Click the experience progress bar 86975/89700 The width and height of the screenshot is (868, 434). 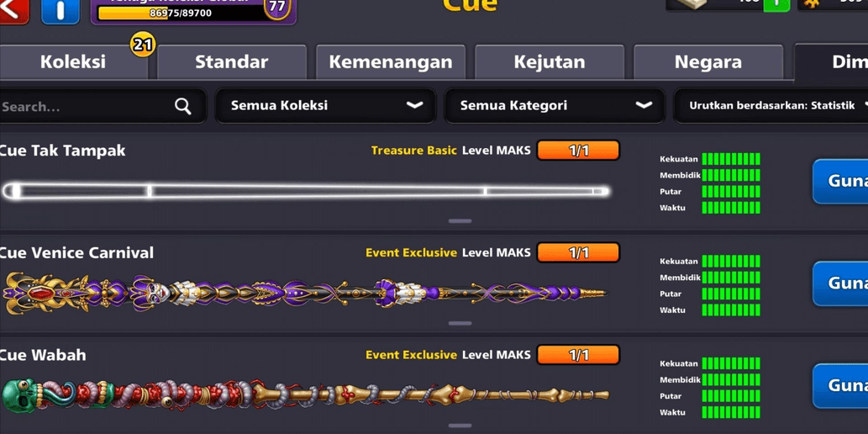coord(181,13)
